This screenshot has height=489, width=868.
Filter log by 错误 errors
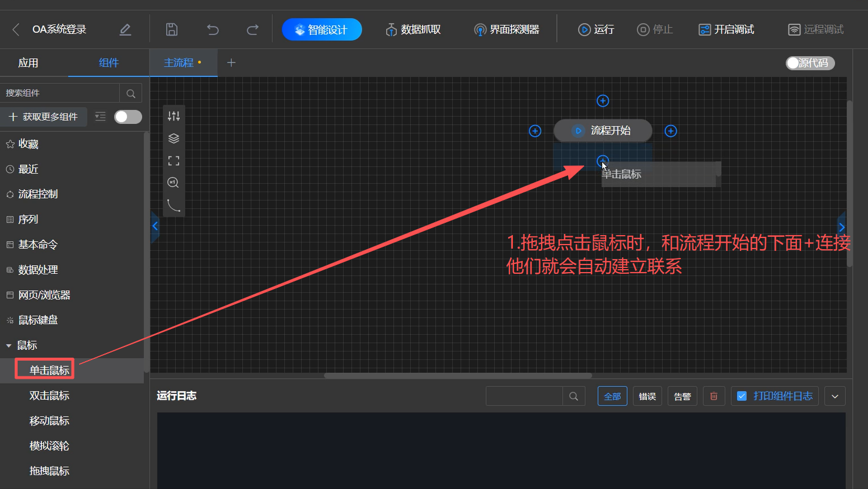(647, 396)
